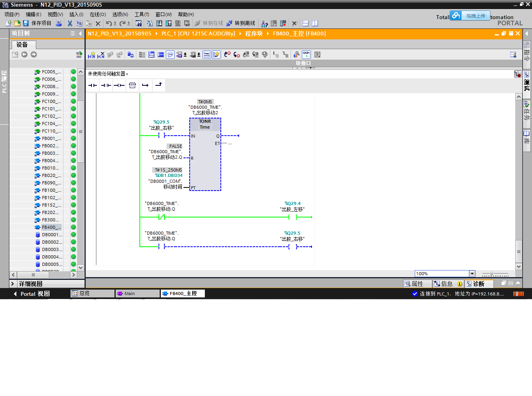Click the save project disk icon

click(x=26, y=23)
